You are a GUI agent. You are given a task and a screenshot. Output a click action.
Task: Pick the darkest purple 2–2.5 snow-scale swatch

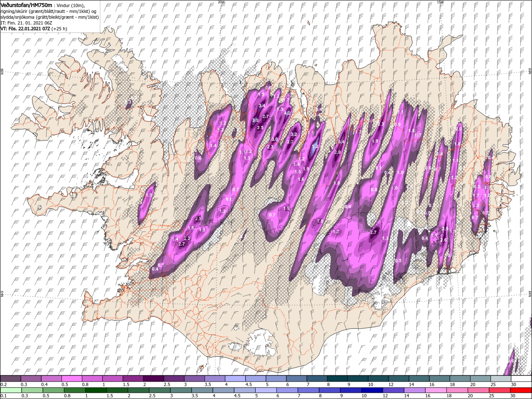[153, 379]
